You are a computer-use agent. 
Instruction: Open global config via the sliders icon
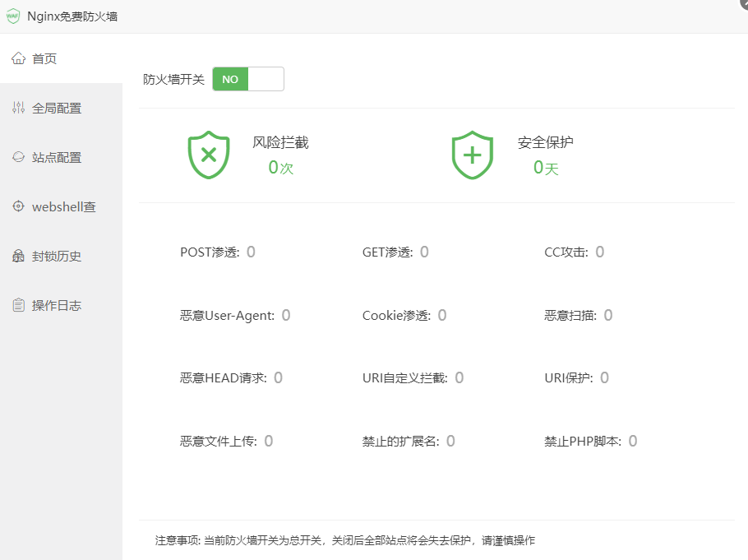[x=18, y=108]
